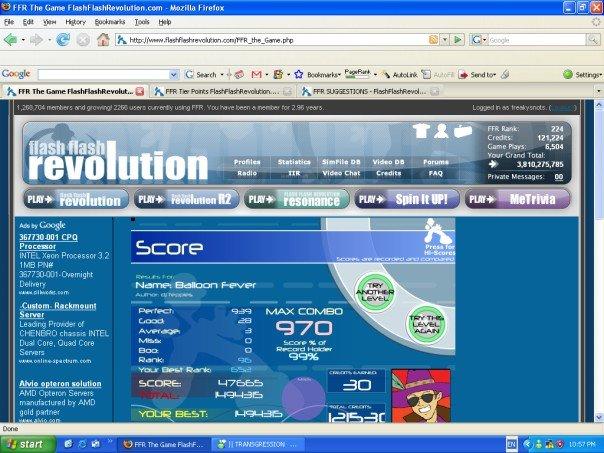Screen dimensions: 604x453
Task: Open the Google toolbar Settings dropdown
Action: pos(582,75)
